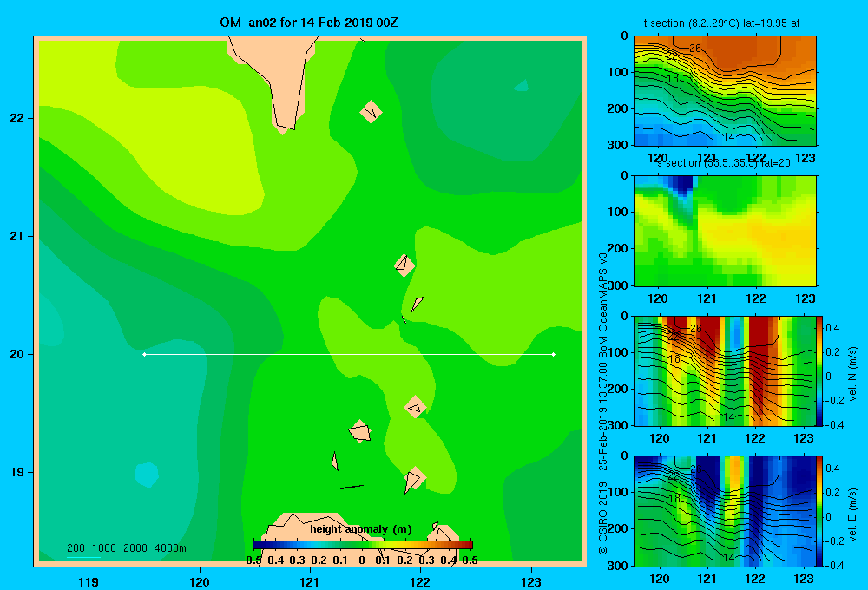Click depth label '100' beside the temperature section

(x=620, y=72)
